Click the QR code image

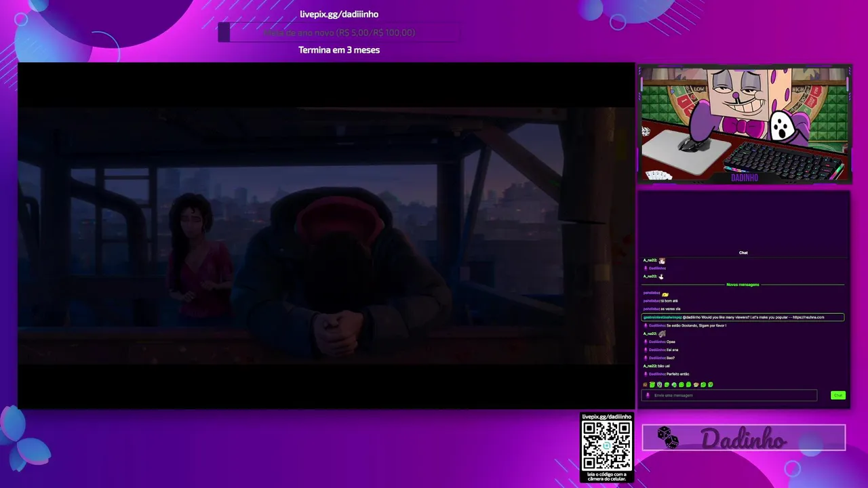(606, 445)
